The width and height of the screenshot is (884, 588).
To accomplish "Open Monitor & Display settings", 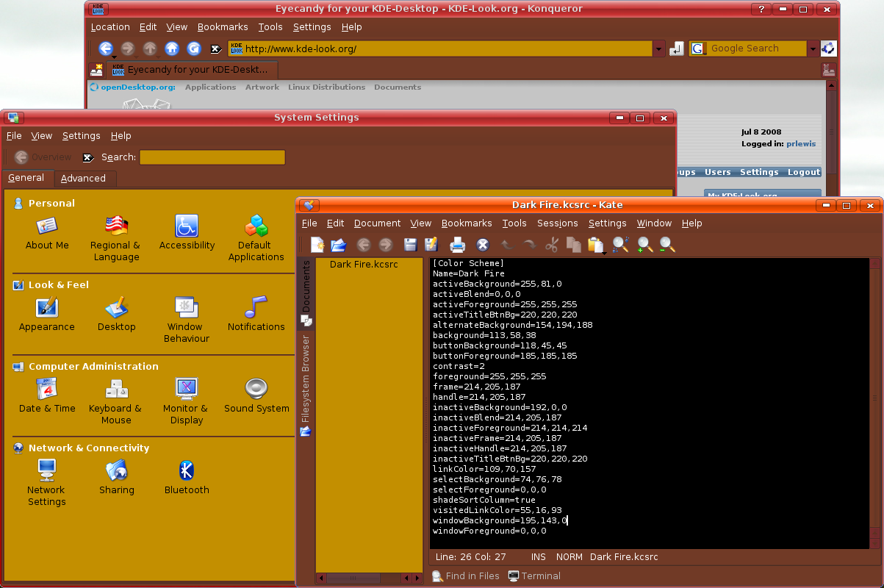I will click(186, 402).
